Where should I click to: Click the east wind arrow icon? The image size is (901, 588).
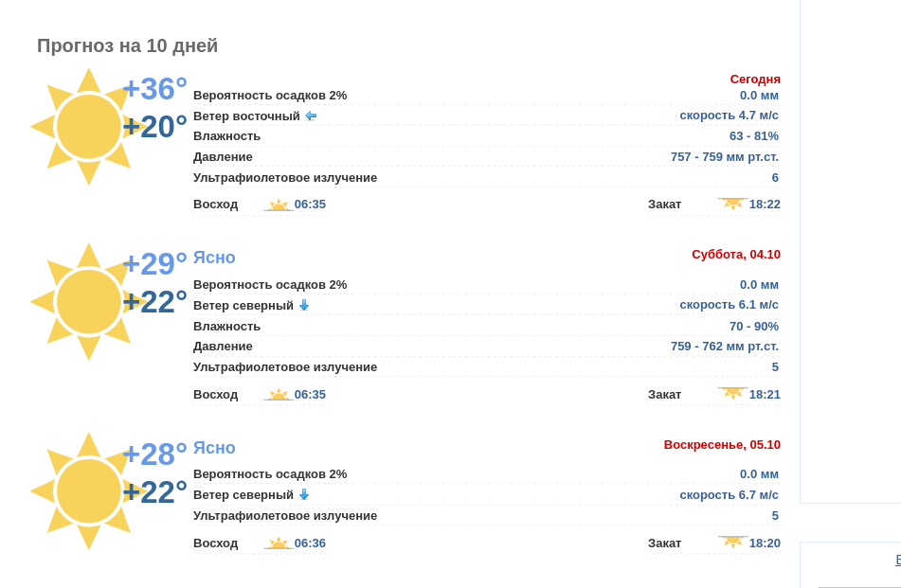(x=311, y=116)
